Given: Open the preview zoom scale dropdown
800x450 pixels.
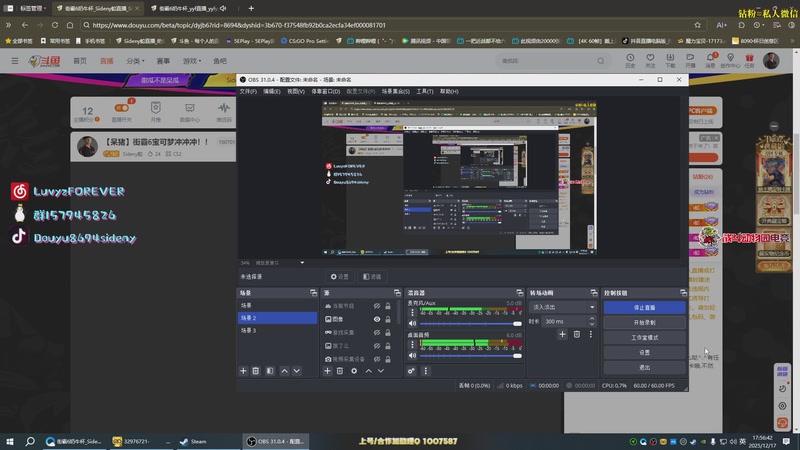Looking at the screenshot, I should point(302,263).
